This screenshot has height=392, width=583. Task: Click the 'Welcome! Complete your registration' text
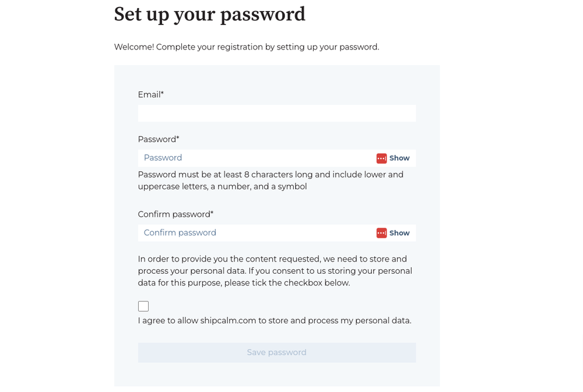[247, 47]
